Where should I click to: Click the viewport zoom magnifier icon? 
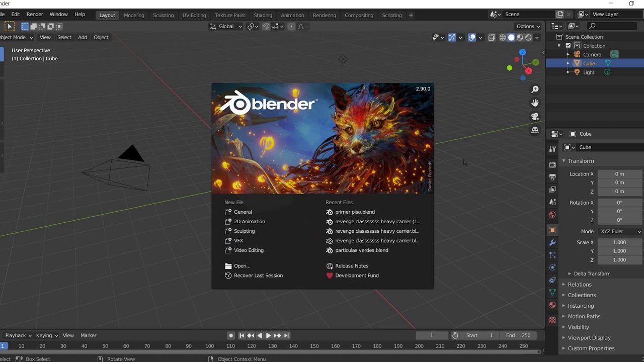point(535,89)
